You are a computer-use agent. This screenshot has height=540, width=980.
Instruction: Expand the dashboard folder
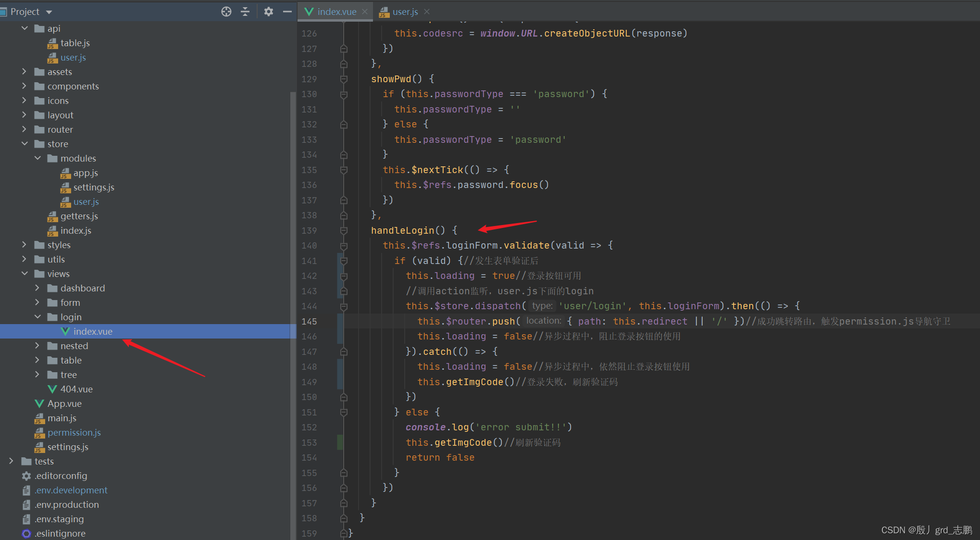[37, 288]
